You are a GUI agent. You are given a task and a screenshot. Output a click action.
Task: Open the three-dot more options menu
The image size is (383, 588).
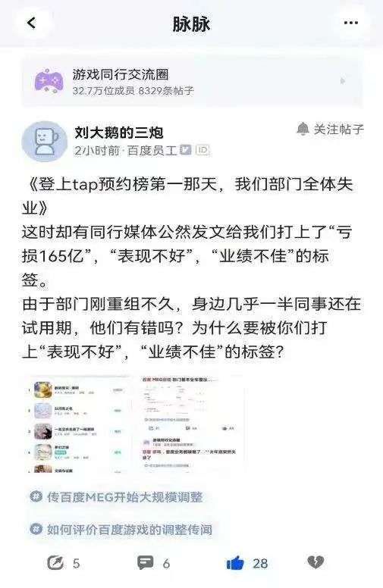350,23
